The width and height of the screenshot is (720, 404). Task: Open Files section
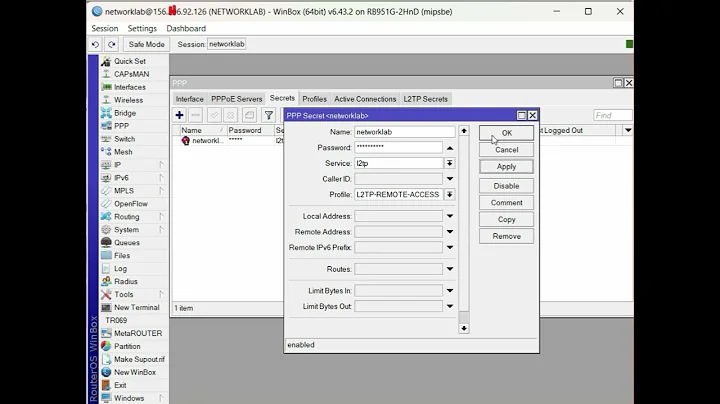(x=122, y=255)
